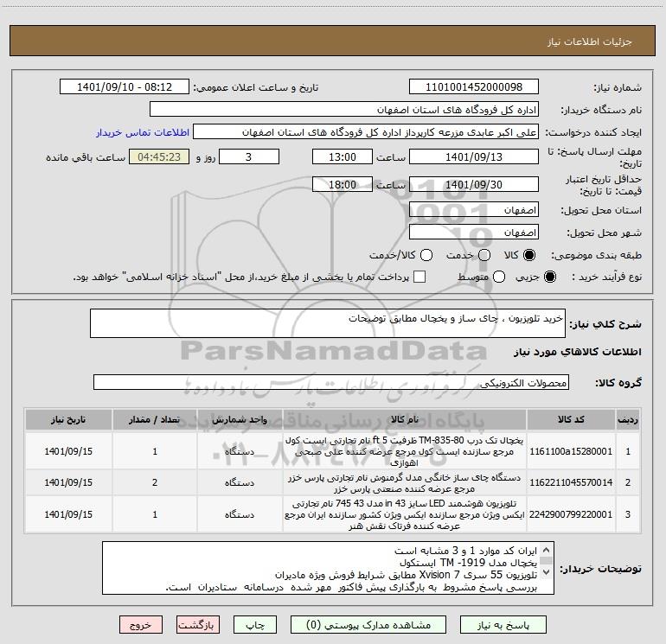Click the remaining days field showing 3
The height and width of the screenshot is (644, 666).
pos(249,156)
